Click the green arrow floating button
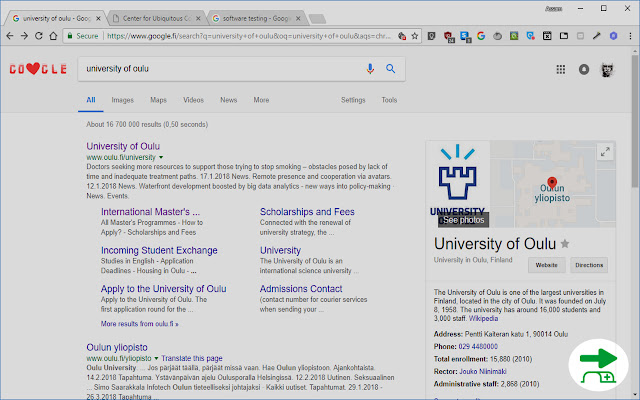 (x=598, y=365)
